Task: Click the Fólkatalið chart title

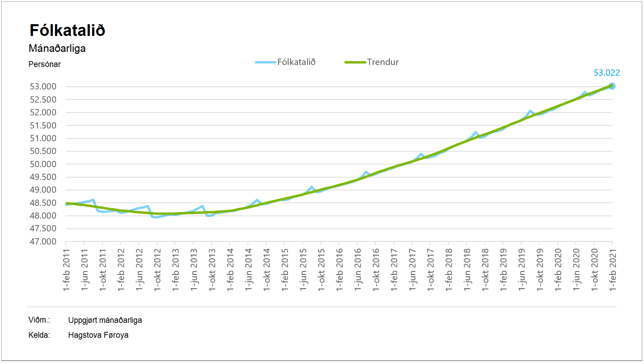Action: click(x=67, y=30)
